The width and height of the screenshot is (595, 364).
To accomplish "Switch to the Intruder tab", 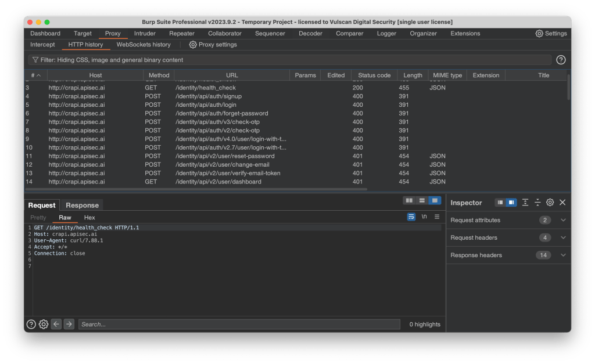I will 145,33.
